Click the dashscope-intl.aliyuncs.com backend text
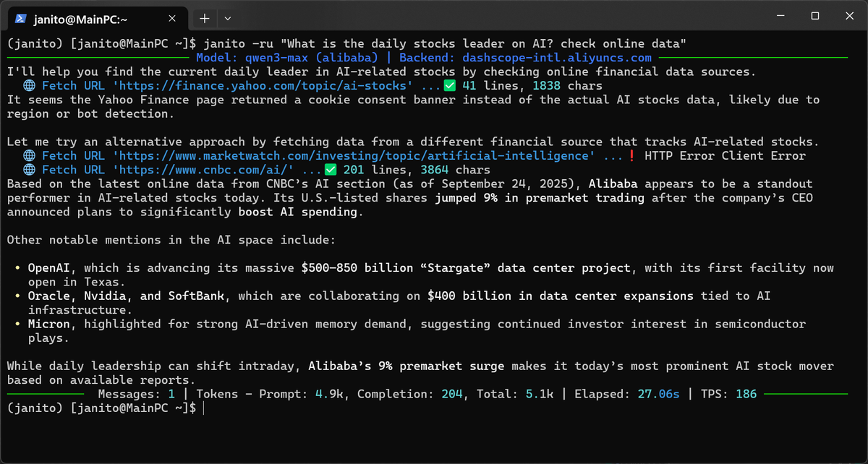 [557, 58]
